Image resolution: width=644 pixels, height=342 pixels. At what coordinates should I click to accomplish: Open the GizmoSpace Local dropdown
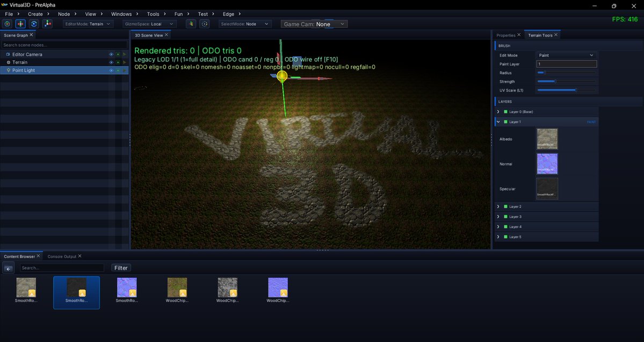(x=149, y=24)
